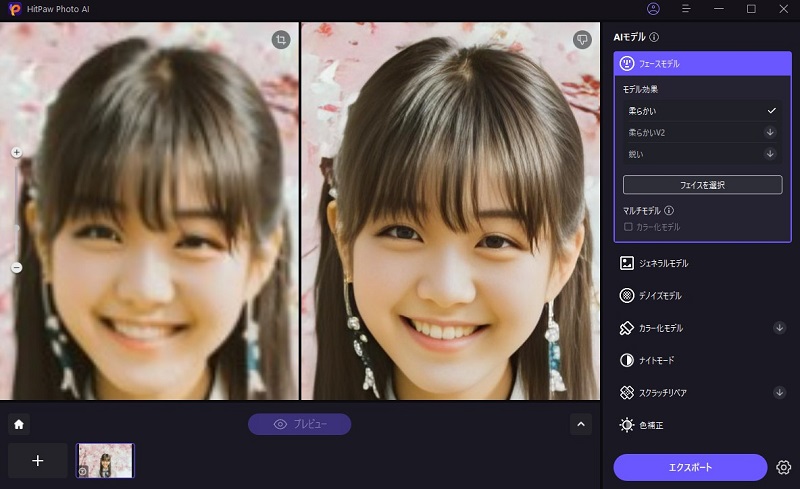Zoom in with the plus magnifier
This screenshot has height=489, width=800.
[16, 152]
